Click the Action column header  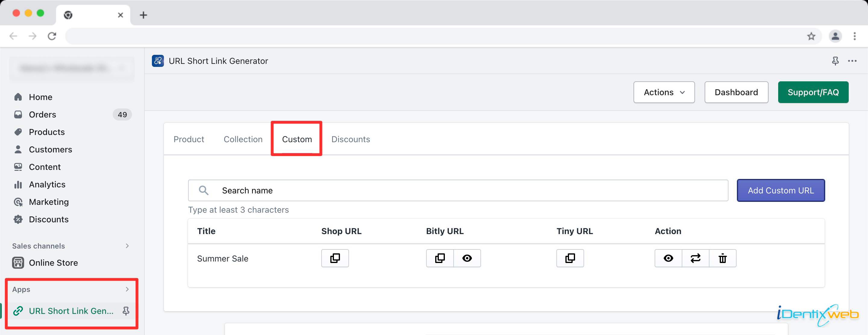point(668,231)
